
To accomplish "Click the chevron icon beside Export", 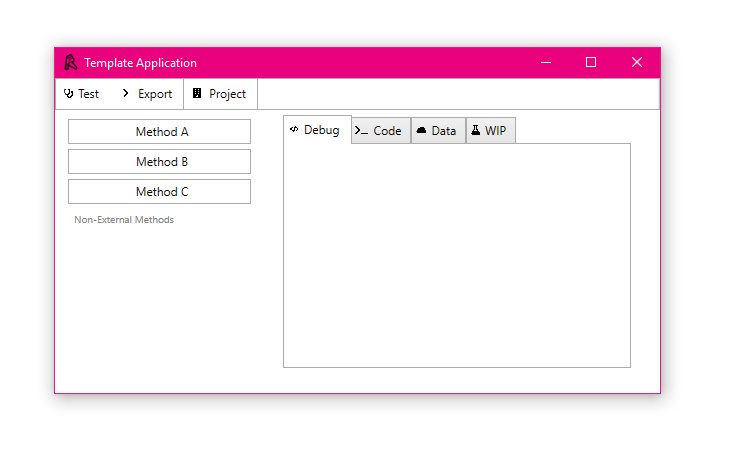I will pos(126,93).
